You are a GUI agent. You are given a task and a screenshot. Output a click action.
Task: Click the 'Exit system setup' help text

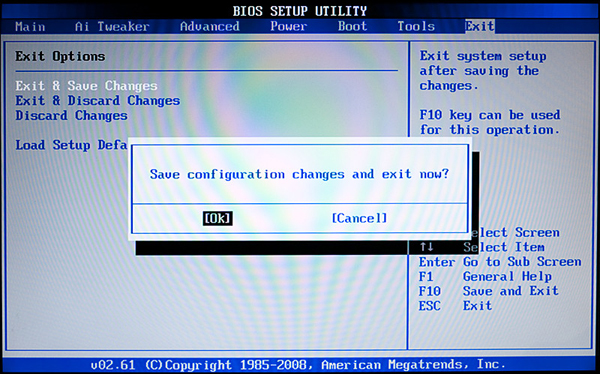pyautogui.click(x=483, y=56)
